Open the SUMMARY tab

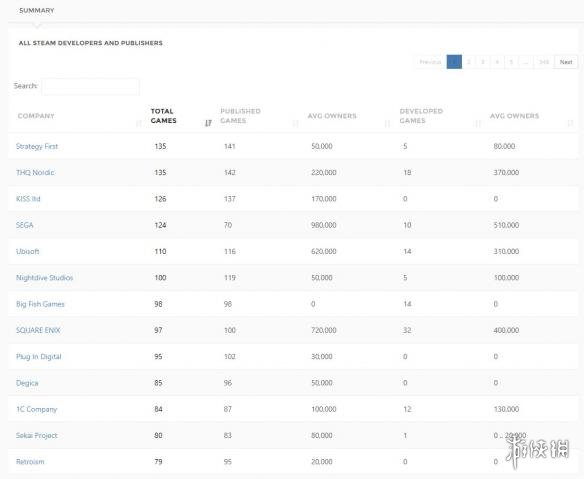point(36,10)
